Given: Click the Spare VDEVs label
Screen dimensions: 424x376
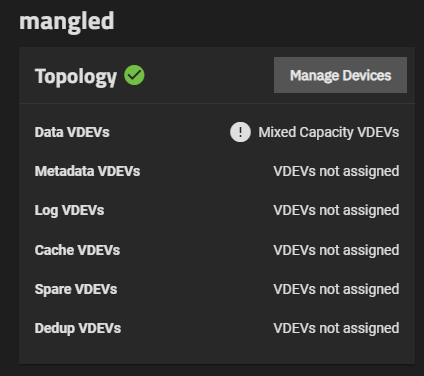Looking at the screenshot, I should (x=76, y=289).
